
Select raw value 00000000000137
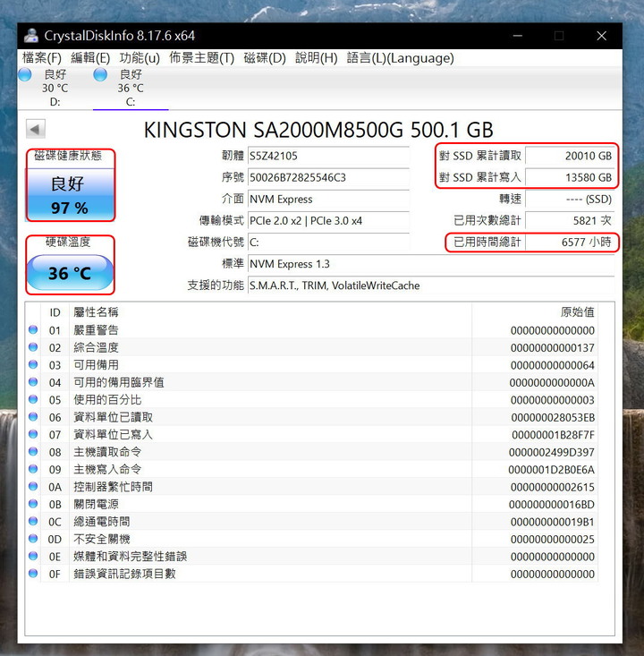coord(553,348)
